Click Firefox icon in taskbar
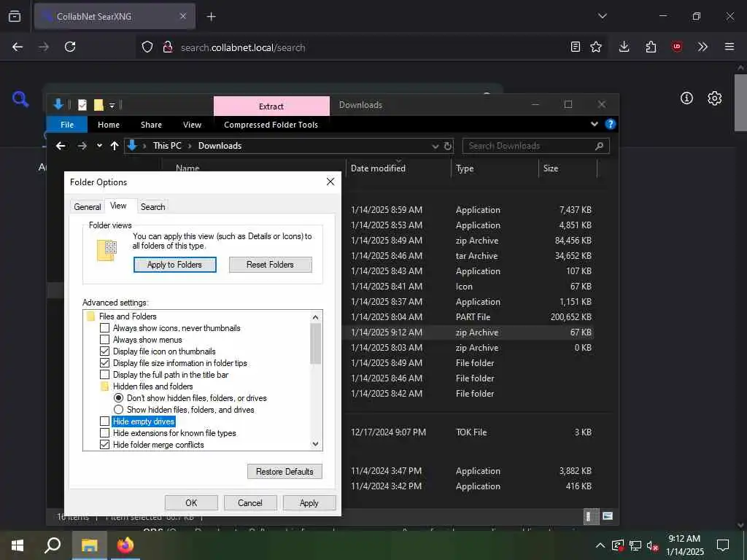The width and height of the screenshot is (747, 560). (125, 545)
